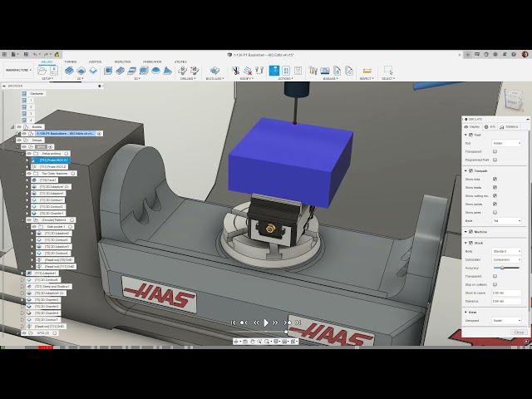Open the Setup ribbon group menu
The height and width of the screenshot is (399, 532).
47,79
